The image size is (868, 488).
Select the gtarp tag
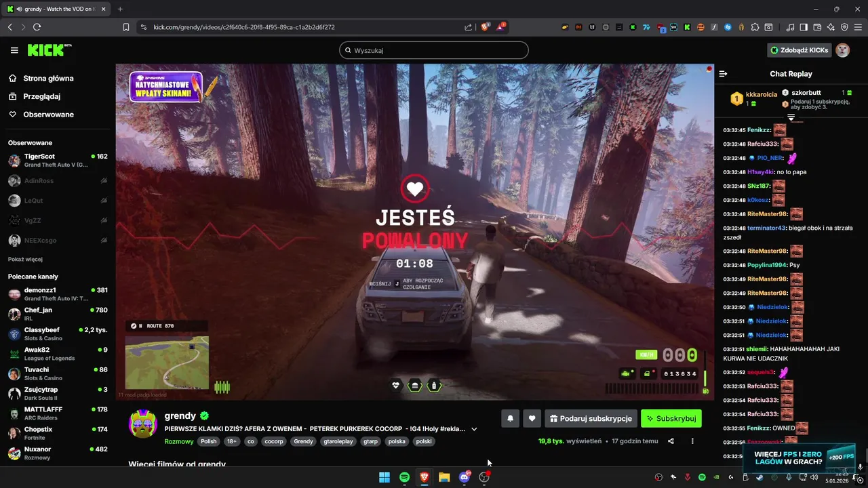coord(370,441)
